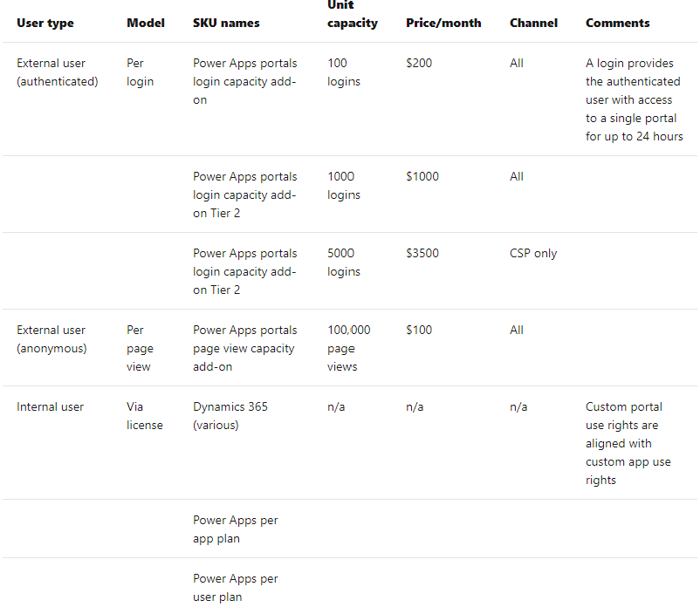Click the 'User type' column header
Viewport: 700px width, 614px height.
[x=45, y=23]
